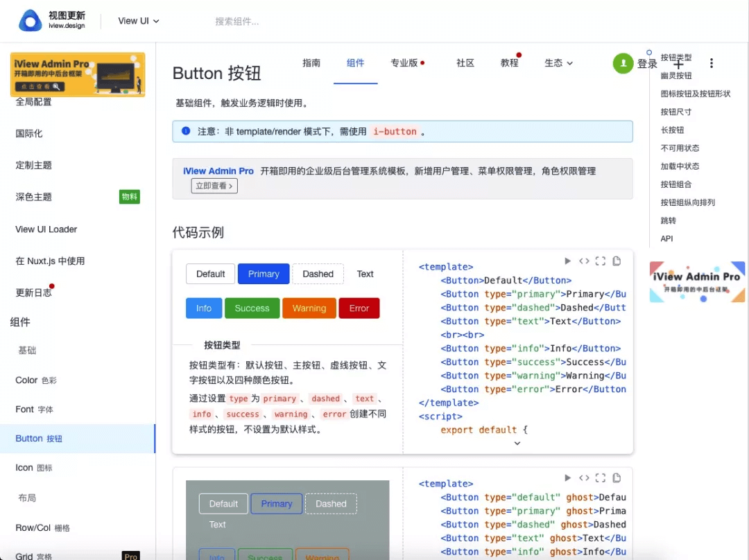Image resolution: width=749 pixels, height=560 pixels.
Task: Click the green Success demo button
Action: (x=252, y=308)
